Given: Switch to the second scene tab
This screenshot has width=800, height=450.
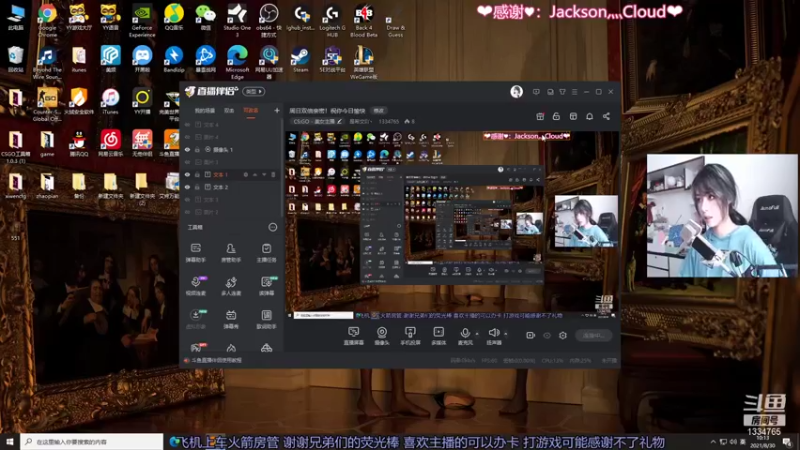Looking at the screenshot, I should (229, 110).
